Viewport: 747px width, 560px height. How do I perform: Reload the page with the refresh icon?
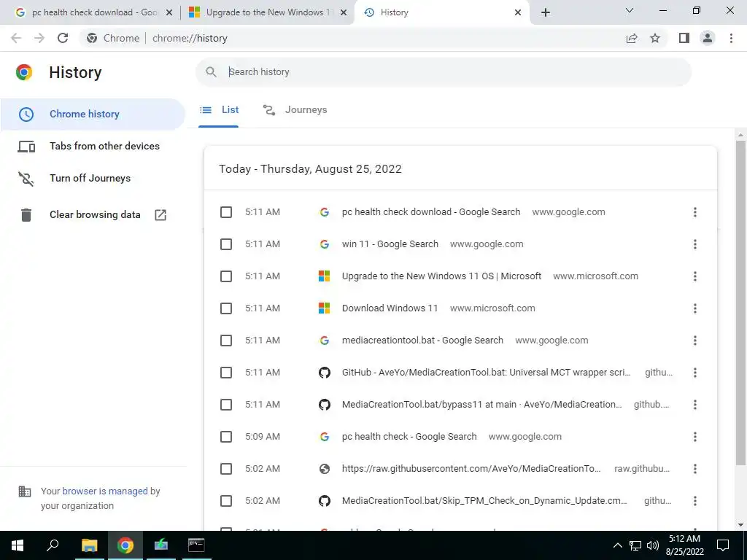click(x=63, y=38)
